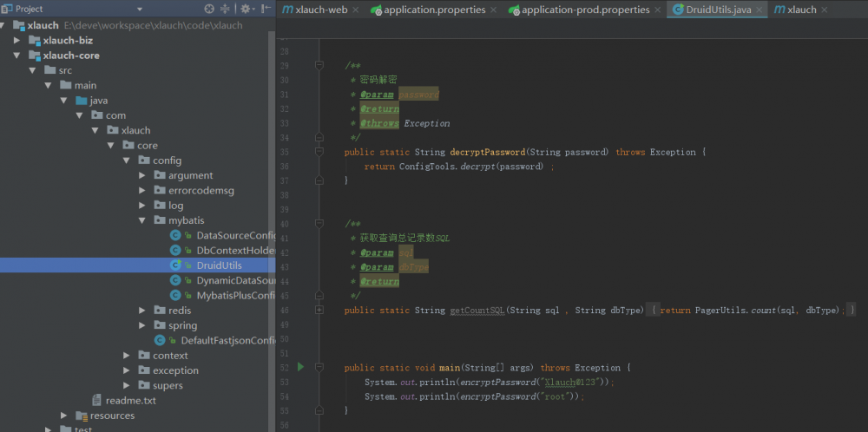Close the application-prod.properties tab

point(657,10)
